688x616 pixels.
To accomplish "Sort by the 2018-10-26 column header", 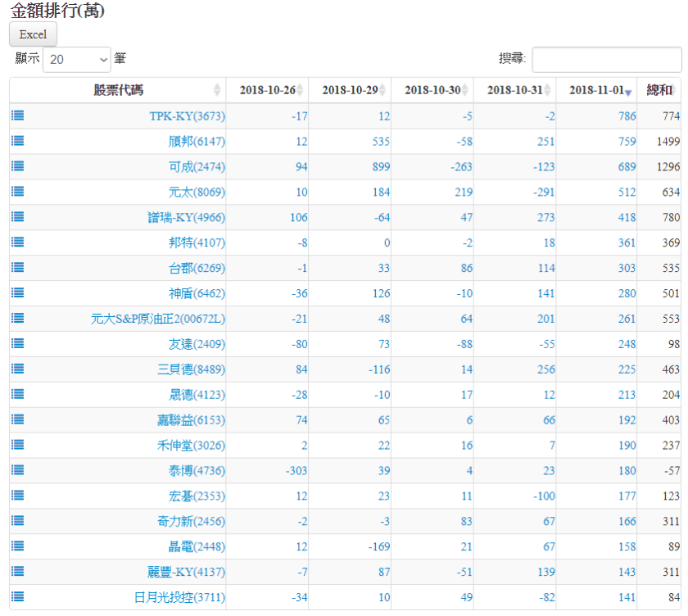I will click(267, 90).
